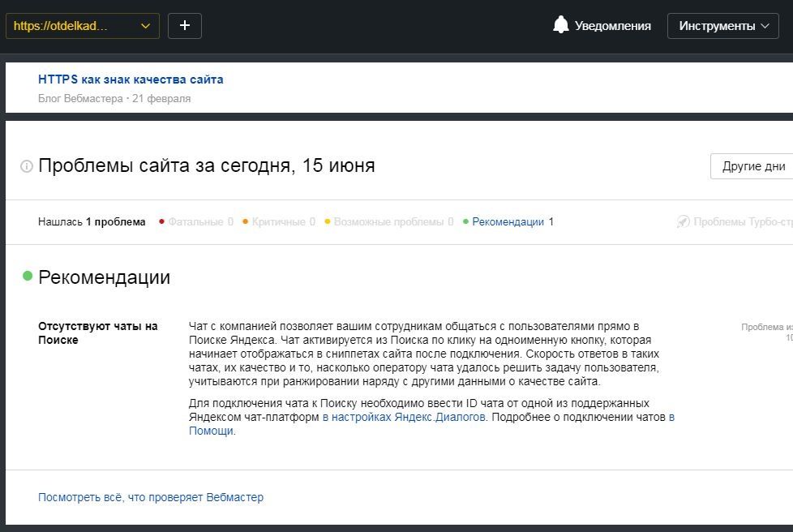Open the Уведомления notifications label
793x532 pixels.
pos(612,26)
